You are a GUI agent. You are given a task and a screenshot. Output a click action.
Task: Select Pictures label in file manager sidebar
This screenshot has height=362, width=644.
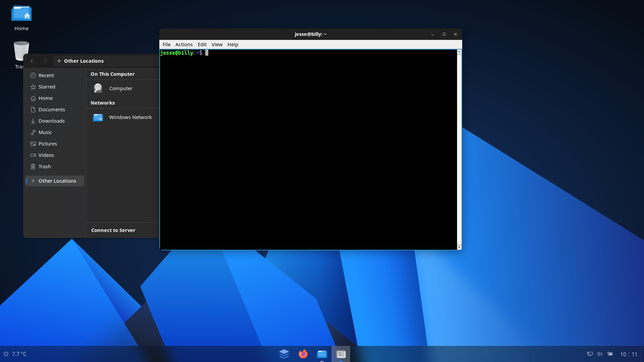[x=48, y=144]
